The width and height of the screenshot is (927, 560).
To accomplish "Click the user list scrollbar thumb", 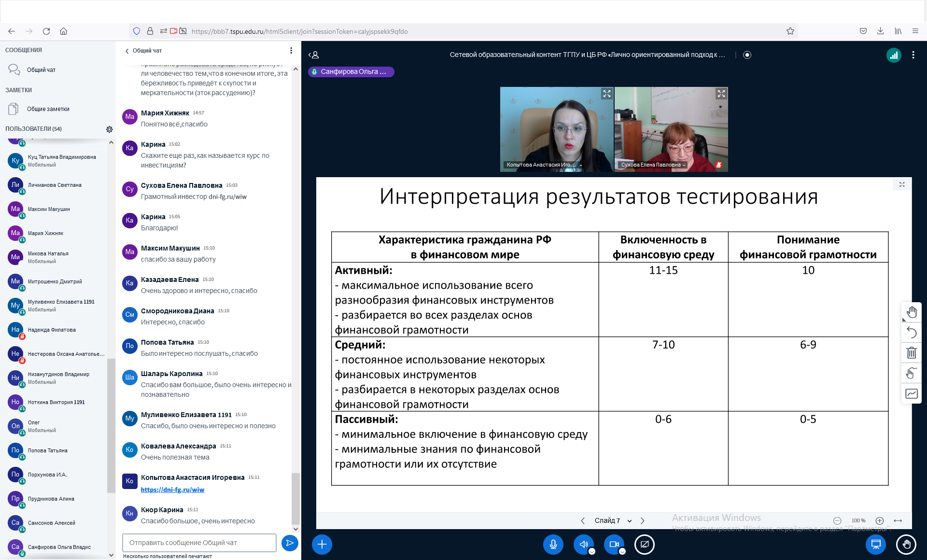I will (111, 425).
